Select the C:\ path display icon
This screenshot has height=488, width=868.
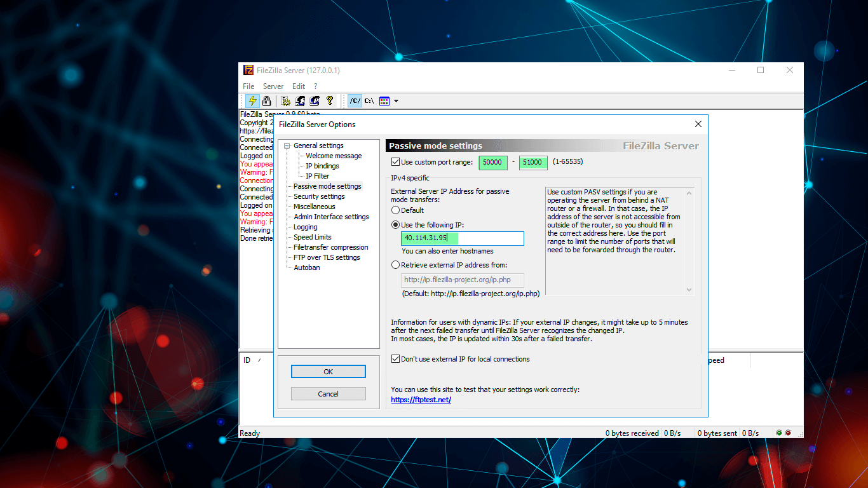pyautogui.click(x=369, y=101)
